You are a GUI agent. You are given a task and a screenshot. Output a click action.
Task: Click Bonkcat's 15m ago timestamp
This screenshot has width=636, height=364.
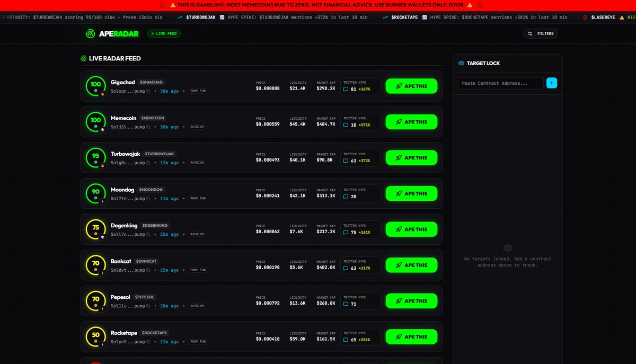(x=170, y=270)
